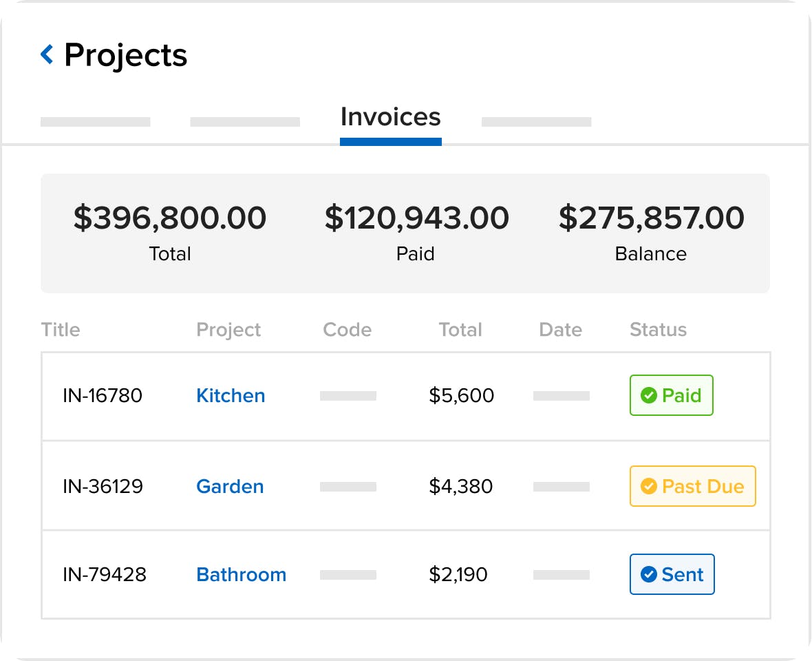Open the first placeholder tab before Invoices

(95, 122)
